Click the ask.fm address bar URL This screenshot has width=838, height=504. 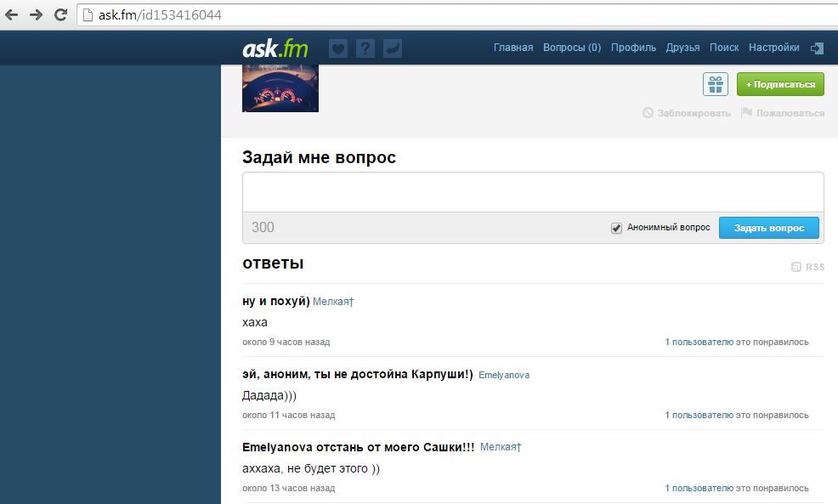click(160, 15)
